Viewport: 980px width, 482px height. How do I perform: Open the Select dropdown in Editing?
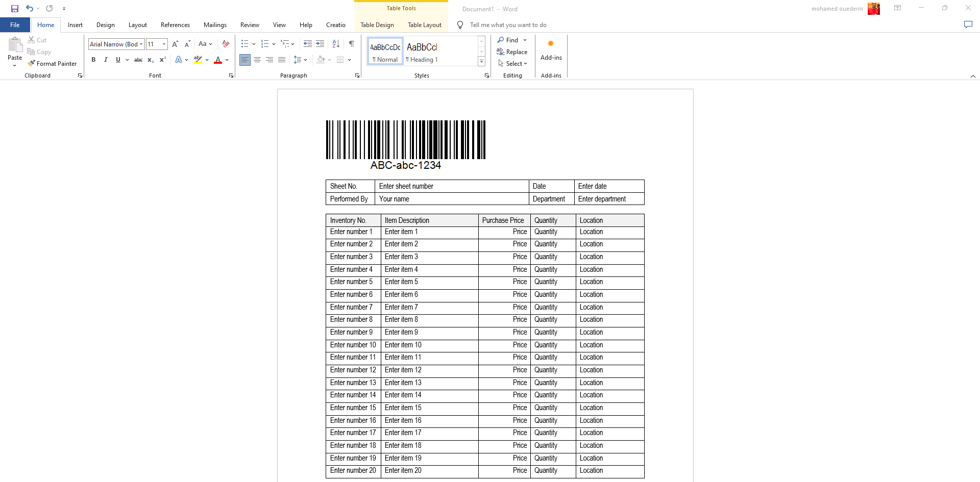(x=513, y=64)
